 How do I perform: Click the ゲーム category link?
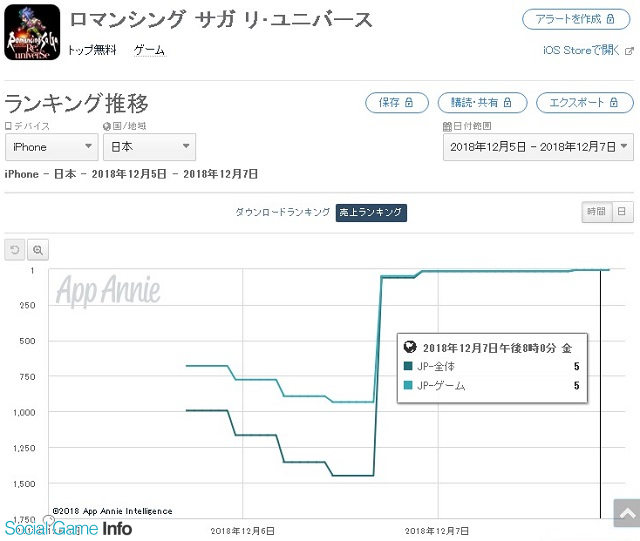tap(150, 50)
